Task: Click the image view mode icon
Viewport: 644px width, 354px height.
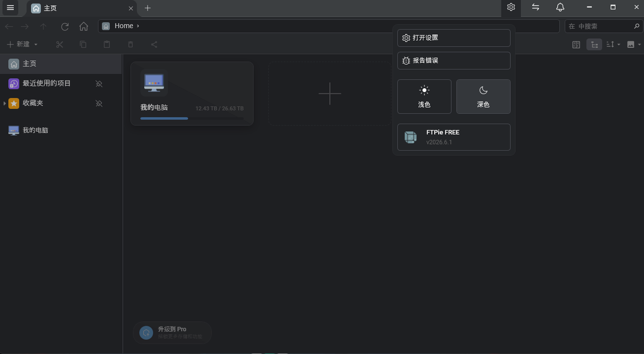Action: point(631,44)
